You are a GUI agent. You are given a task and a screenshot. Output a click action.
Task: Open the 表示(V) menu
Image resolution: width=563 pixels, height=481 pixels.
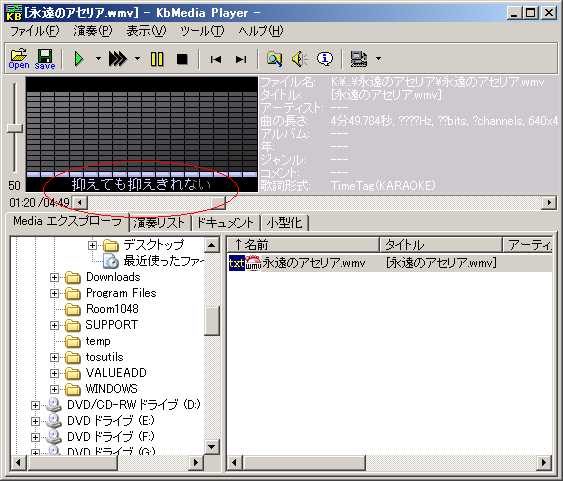(146, 31)
